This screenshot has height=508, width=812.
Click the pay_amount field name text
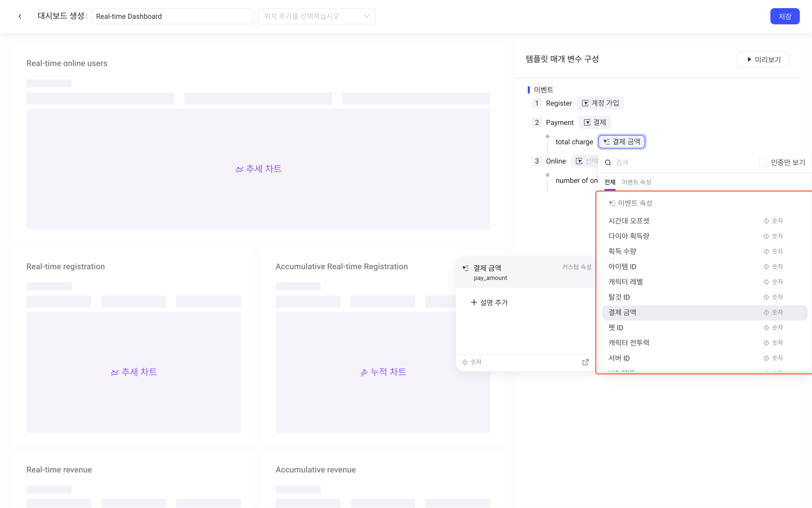490,278
